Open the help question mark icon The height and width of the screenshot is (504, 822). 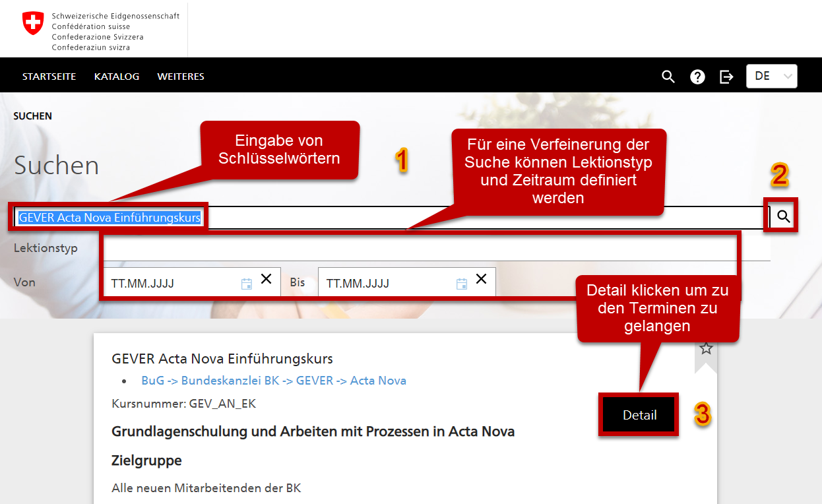pyautogui.click(x=697, y=77)
